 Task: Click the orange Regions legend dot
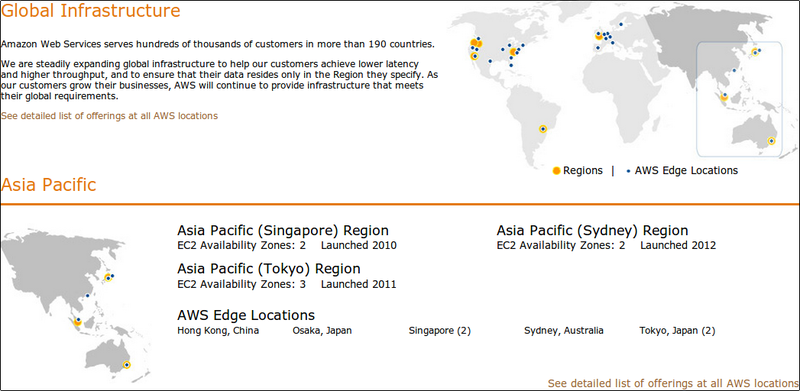click(x=557, y=171)
